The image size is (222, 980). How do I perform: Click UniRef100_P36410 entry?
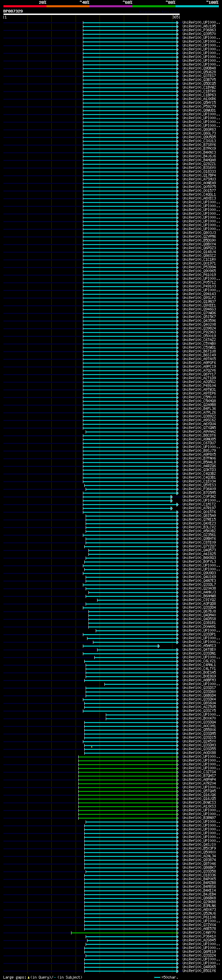pyautogui.click(x=199, y=936)
